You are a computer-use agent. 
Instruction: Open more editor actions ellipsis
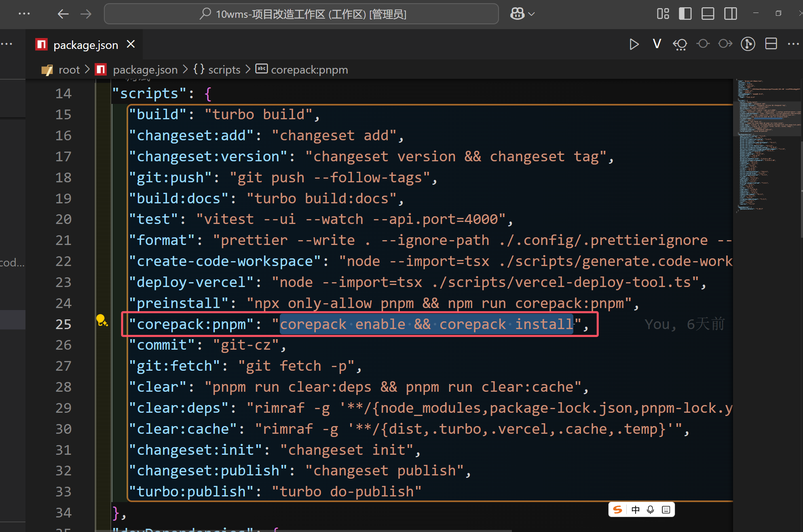click(x=793, y=44)
